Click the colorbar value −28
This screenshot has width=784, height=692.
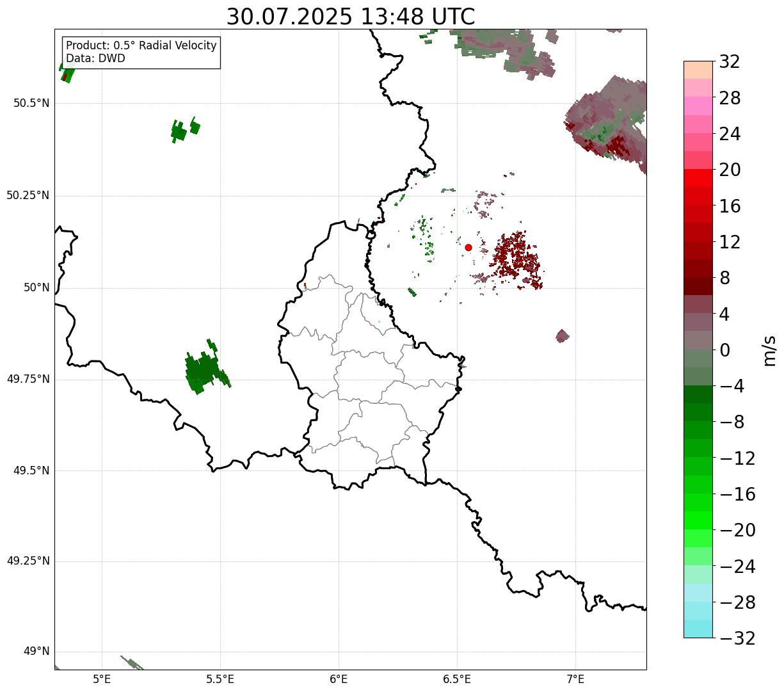coord(737,602)
